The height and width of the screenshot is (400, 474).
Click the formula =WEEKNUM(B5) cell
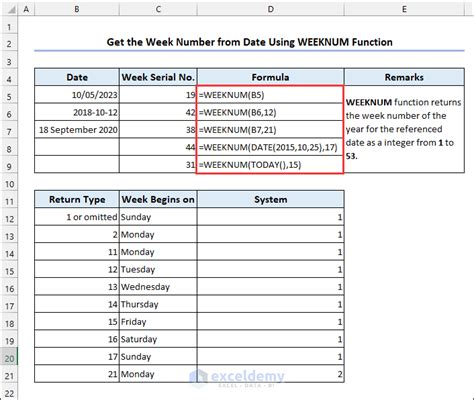tap(271, 95)
